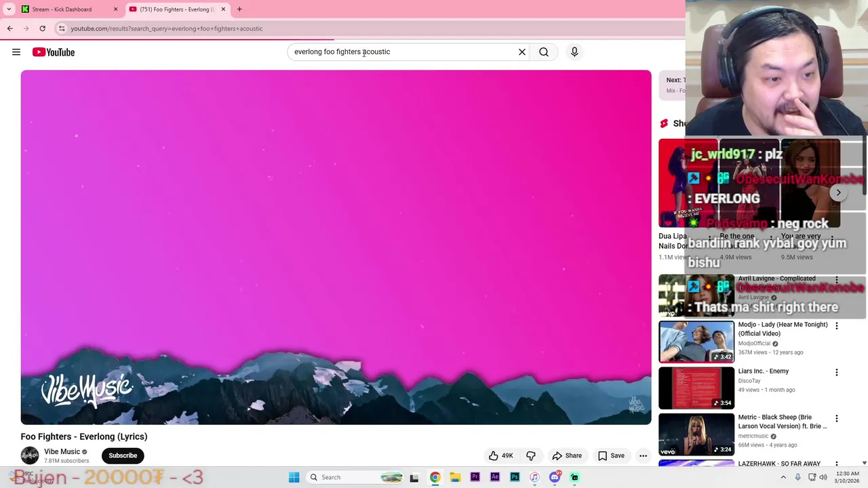Open File Explorer from the taskbar
Screen dimensions: 868x488
click(x=455, y=477)
